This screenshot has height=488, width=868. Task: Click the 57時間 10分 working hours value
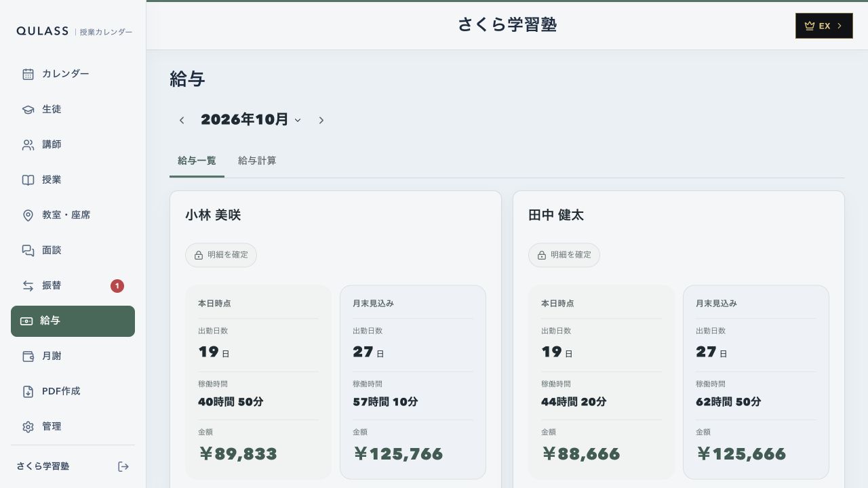385,402
